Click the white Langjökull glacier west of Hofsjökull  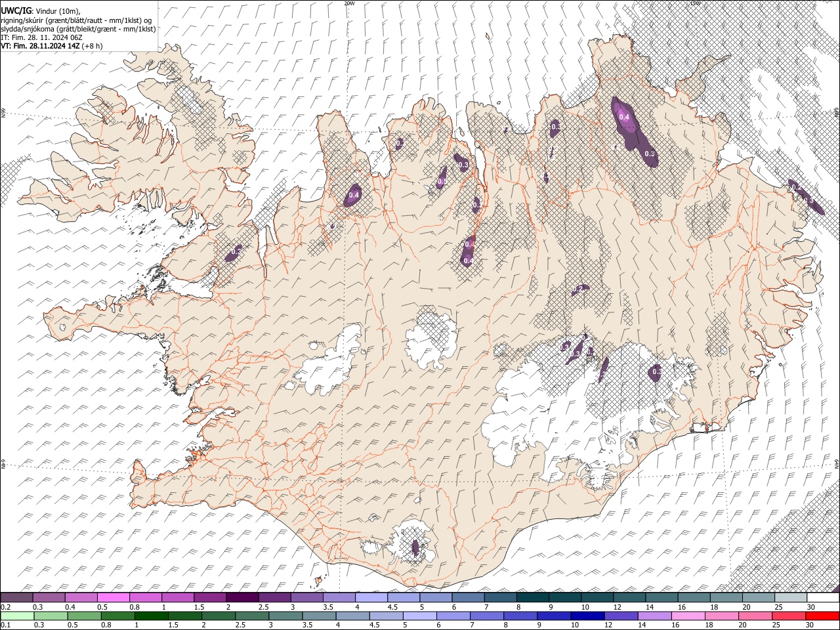[x=331, y=360]
